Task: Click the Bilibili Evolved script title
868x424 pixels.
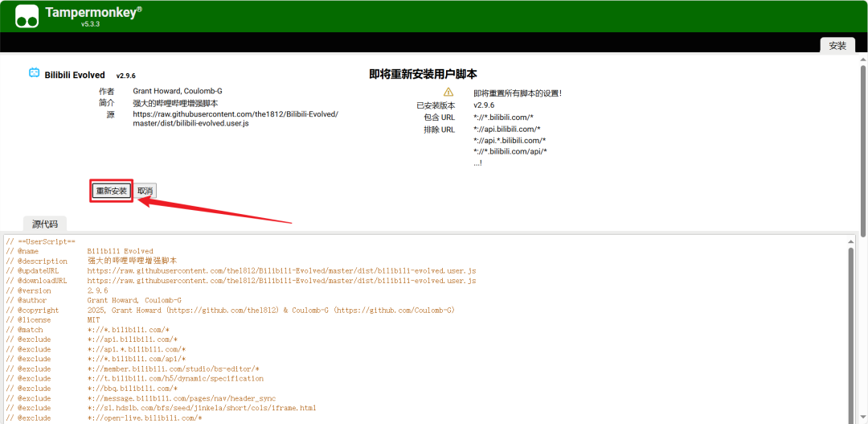Action: click(x=75, y=75)
